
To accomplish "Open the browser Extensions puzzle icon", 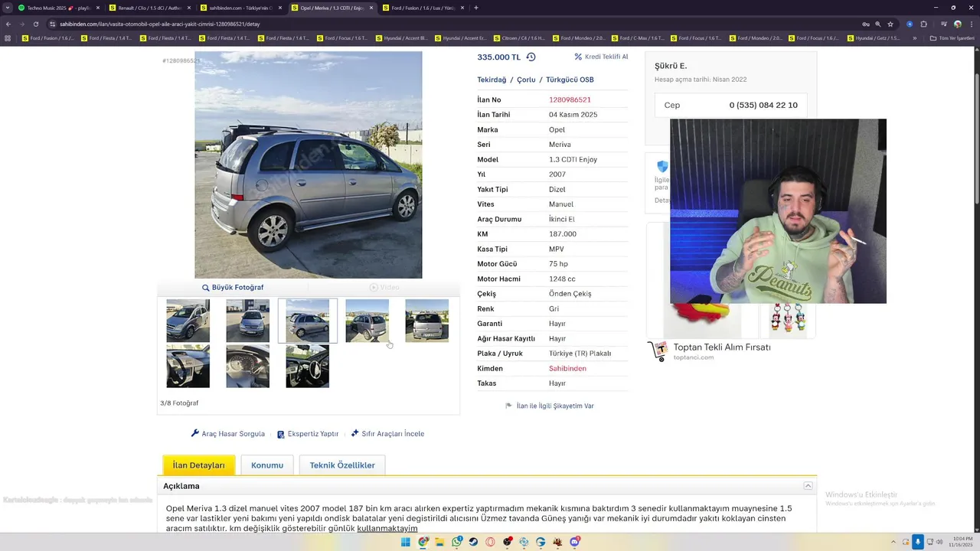I will tap(923, 24).
